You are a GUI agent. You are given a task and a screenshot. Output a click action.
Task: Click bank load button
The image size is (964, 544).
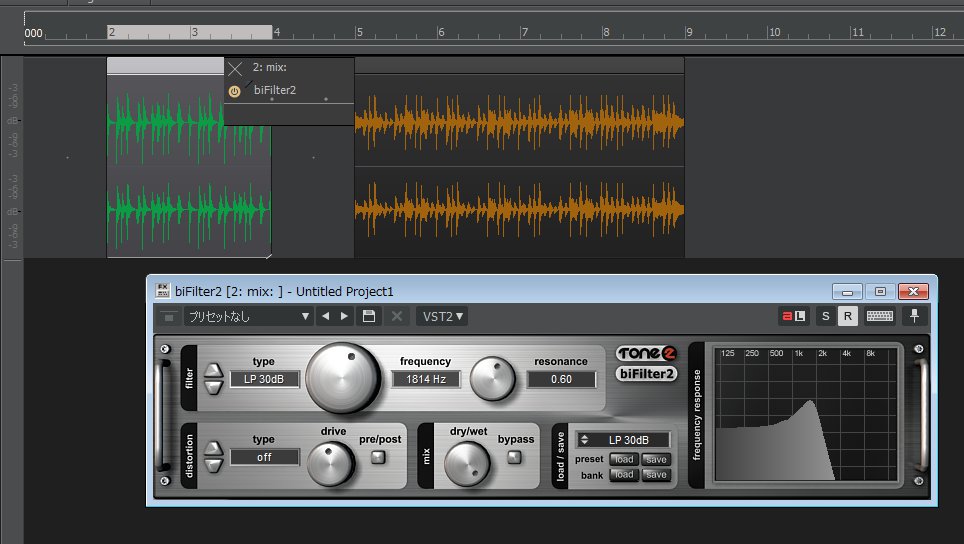click(624, 475)
